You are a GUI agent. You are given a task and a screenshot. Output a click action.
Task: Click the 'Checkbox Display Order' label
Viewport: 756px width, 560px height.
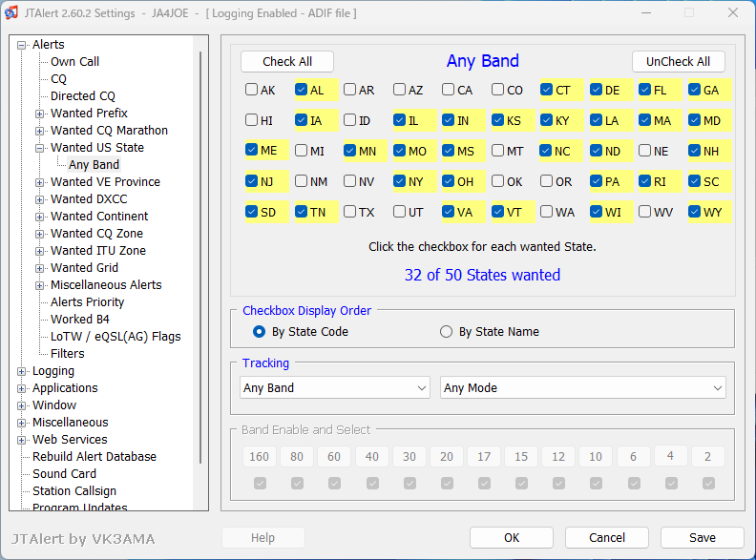(x=306, y=310)
